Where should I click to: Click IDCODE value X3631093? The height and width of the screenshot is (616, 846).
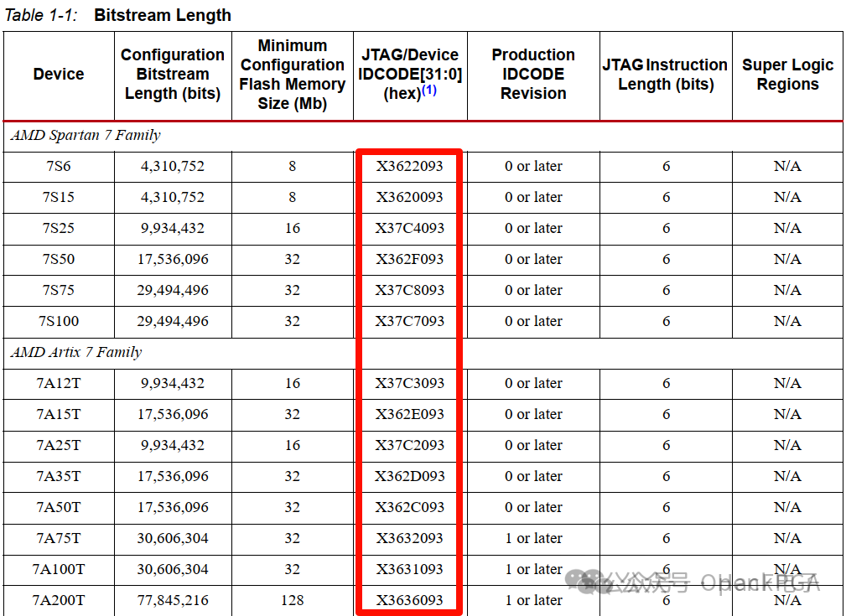click(409, 569)
